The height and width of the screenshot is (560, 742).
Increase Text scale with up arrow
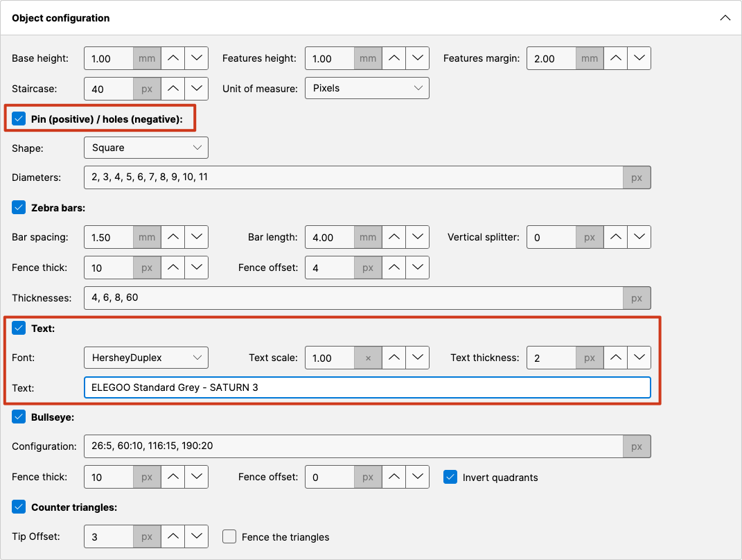[x=394, y=358]
